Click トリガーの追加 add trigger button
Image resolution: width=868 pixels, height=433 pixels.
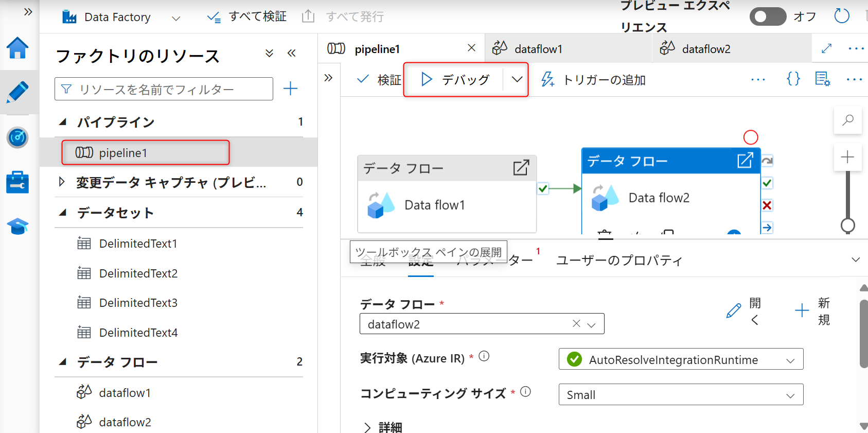coord(593,80)
